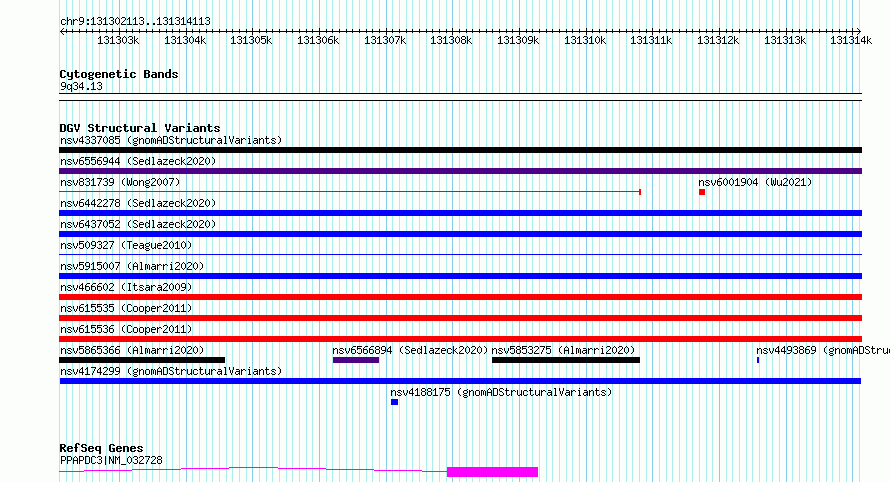Click the 131308k ruler tick label
890x482 pixels.
[451, 40]
